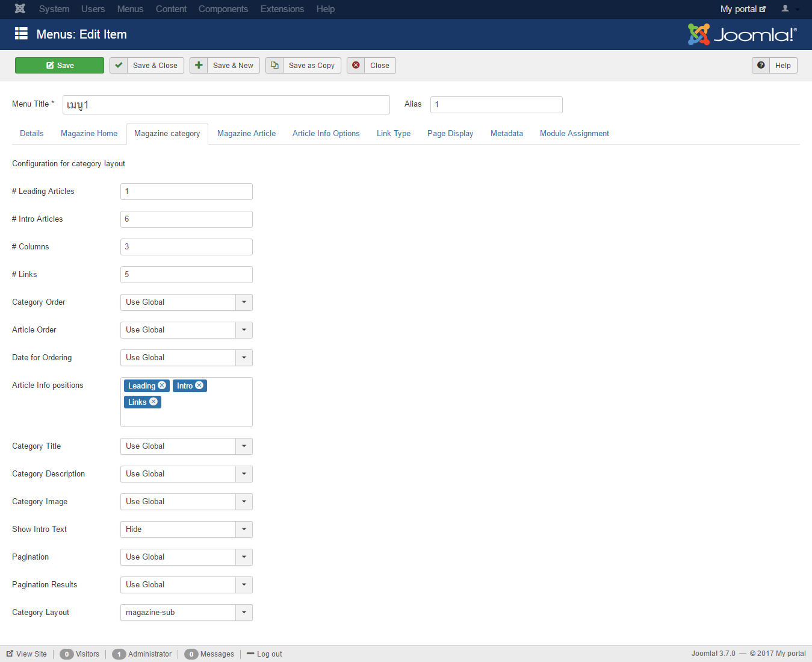This screenshot has width=812, height=662.
Task: Click the grid icon beside Menus: Edit Item
Action: click(x=21, y=34)
